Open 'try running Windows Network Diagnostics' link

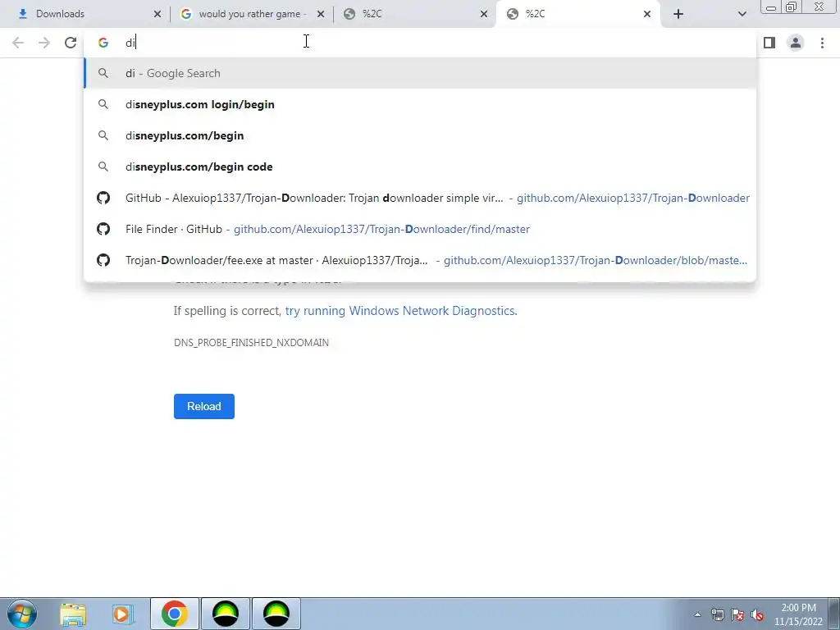[400, 311]
